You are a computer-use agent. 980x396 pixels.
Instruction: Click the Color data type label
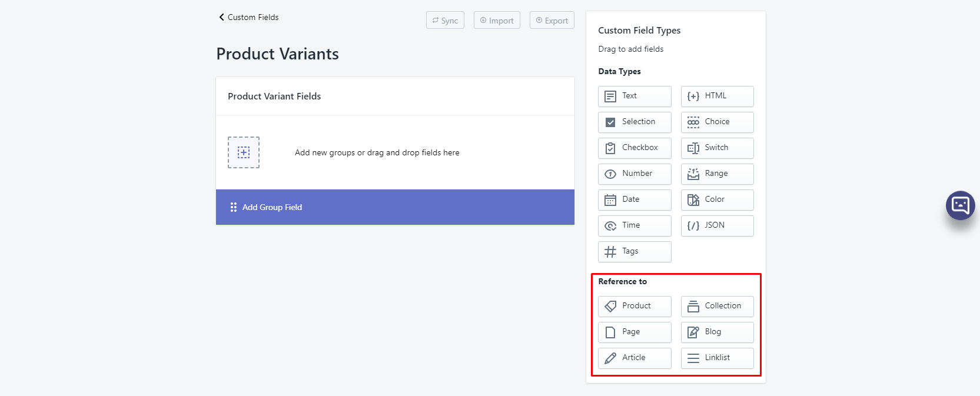[715, 199]
